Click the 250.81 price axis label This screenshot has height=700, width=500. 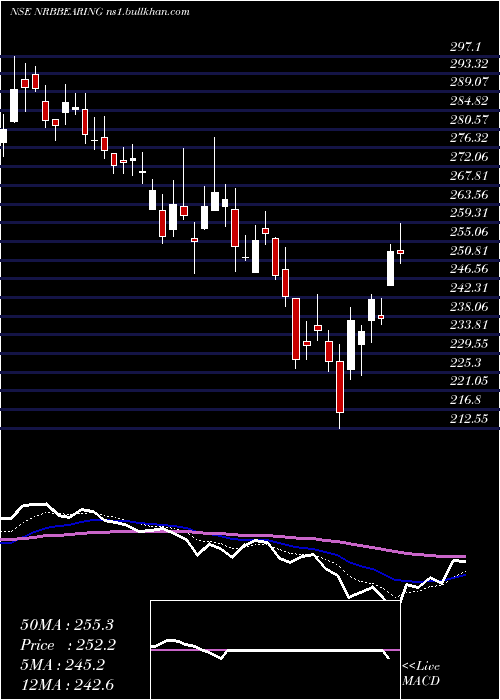[x=469, y=250]
